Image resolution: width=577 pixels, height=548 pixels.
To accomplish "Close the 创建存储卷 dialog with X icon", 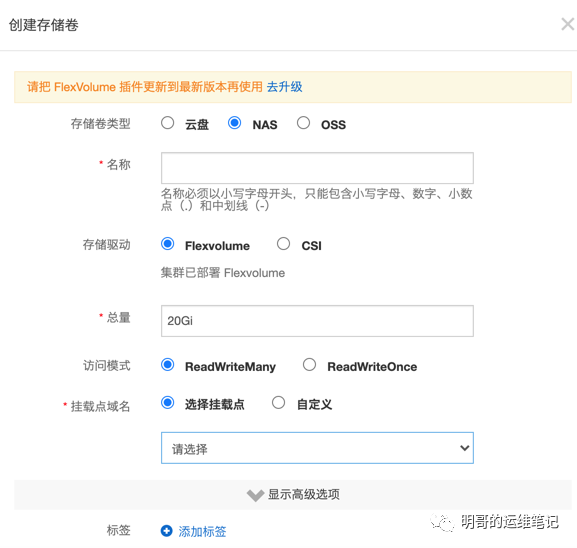I will [567, 25].
